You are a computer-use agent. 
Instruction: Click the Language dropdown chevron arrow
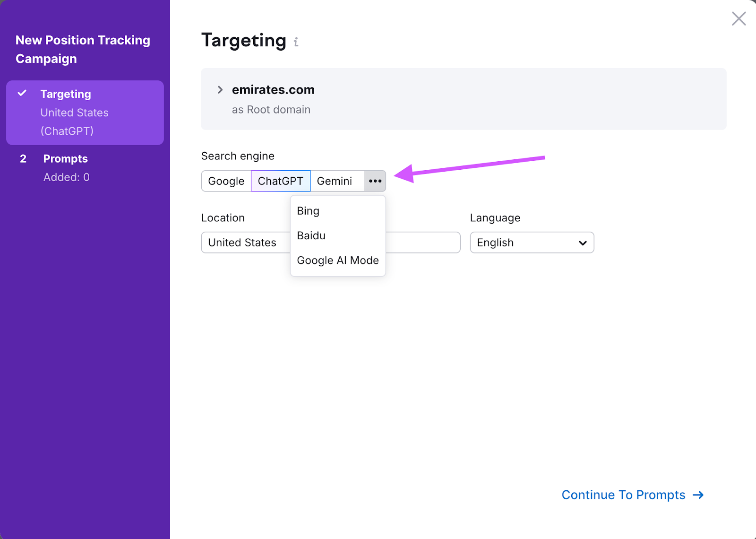coord(583,243)
